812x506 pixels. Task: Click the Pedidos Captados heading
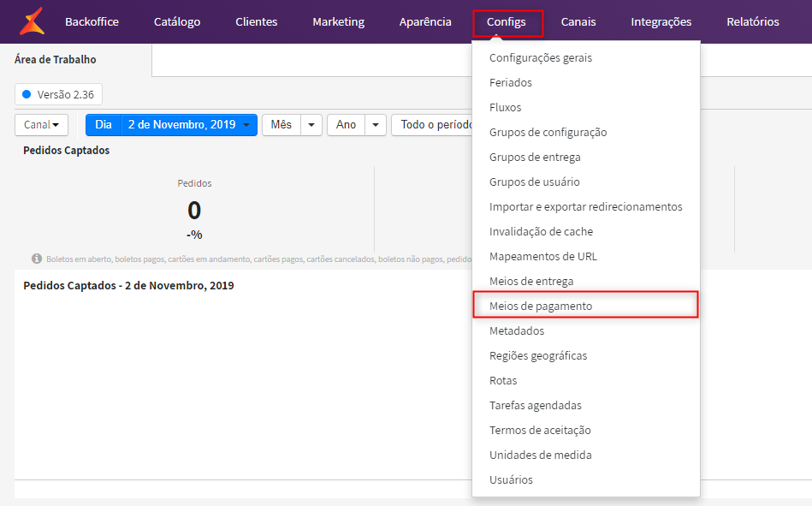click(66, 151)
